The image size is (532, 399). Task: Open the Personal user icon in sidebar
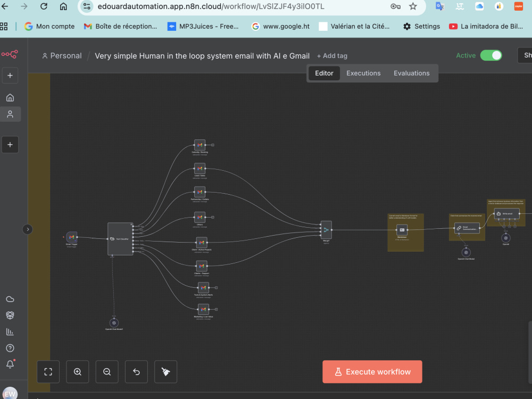[x=10, y=114]
